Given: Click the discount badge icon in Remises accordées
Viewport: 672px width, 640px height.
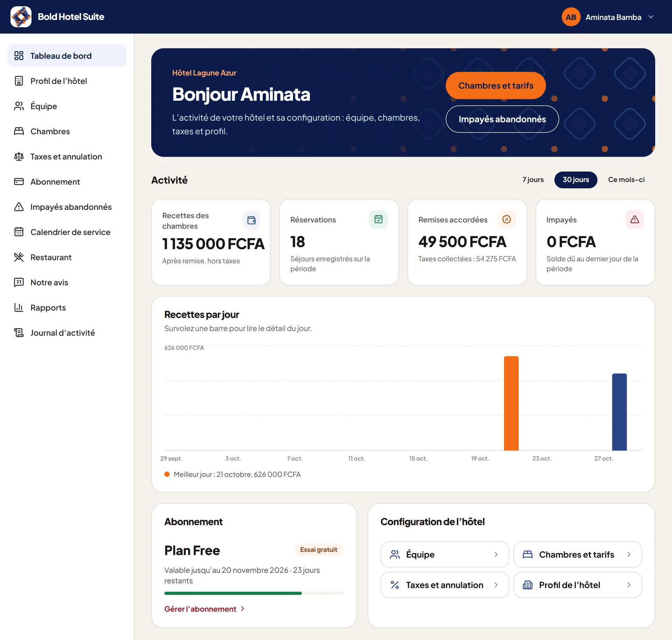Looking at the screenshot, I should tap(506, 219).
